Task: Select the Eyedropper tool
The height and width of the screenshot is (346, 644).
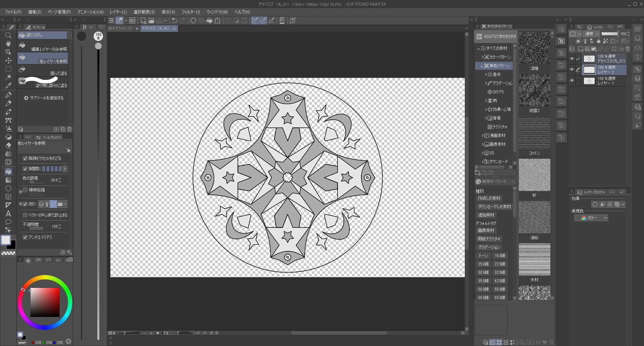Action: 8,86
